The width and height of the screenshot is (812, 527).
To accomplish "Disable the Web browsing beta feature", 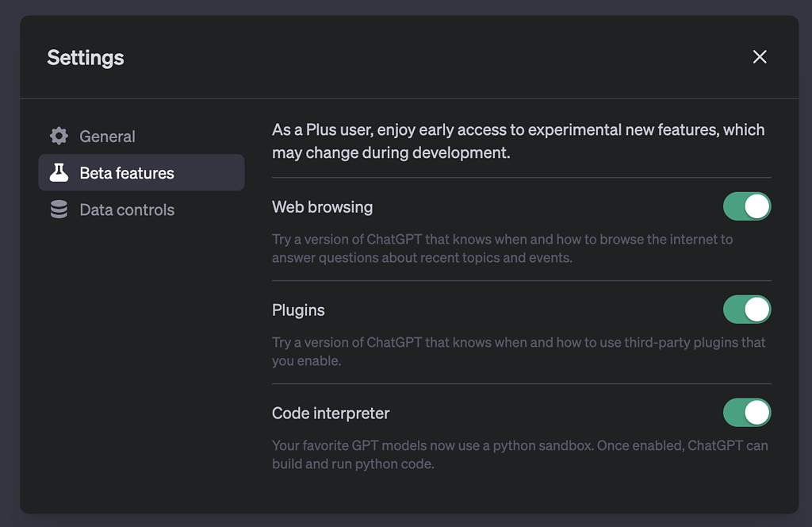I will point(747,206).
